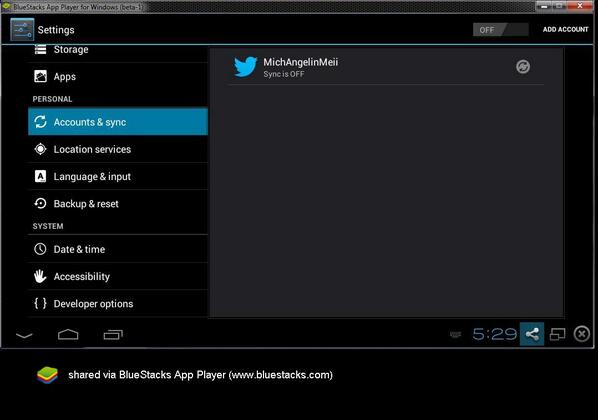This screenshot has height=420, width=598.
Task: Click the sync-off icon for MichAngelinMeii
Action: click(523, 67)
